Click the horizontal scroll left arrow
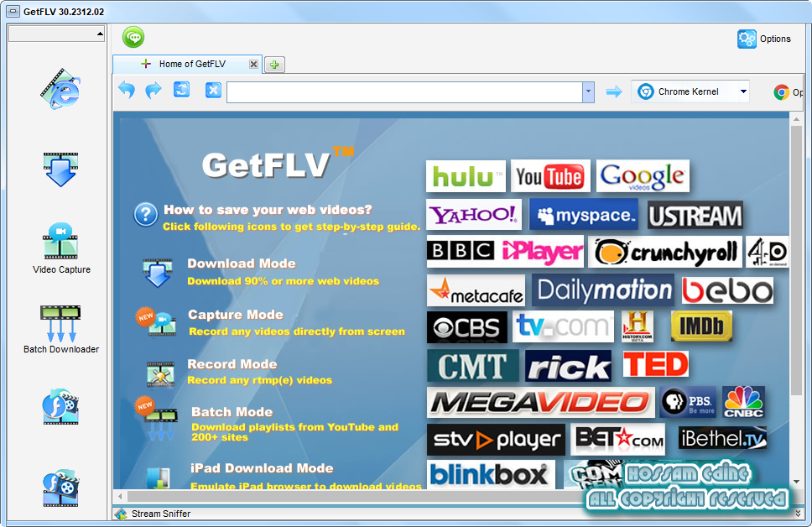 [120, 496]
